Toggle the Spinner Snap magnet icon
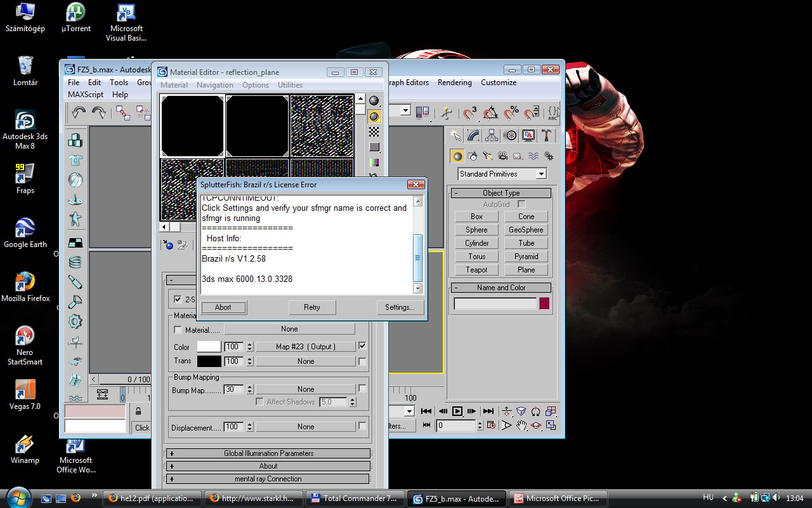 pos(532,113)
